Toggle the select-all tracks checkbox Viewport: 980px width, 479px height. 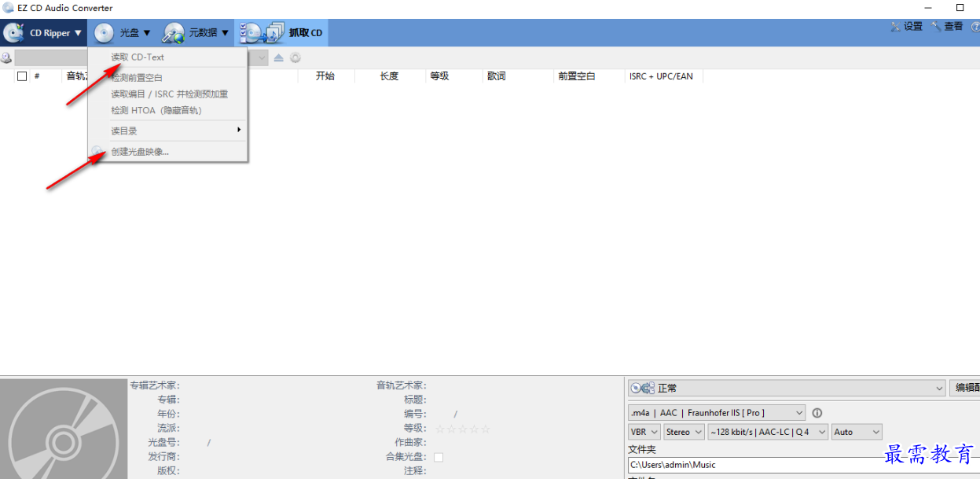22,76
